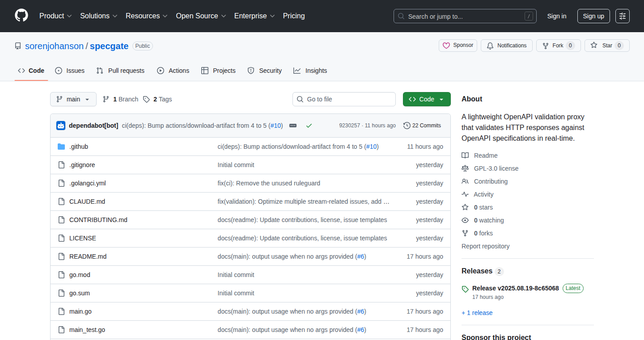Screen dimensions: 644x340
Task: Open the LICENSE file
Action: pyautogui.click(x=83, y=238)
